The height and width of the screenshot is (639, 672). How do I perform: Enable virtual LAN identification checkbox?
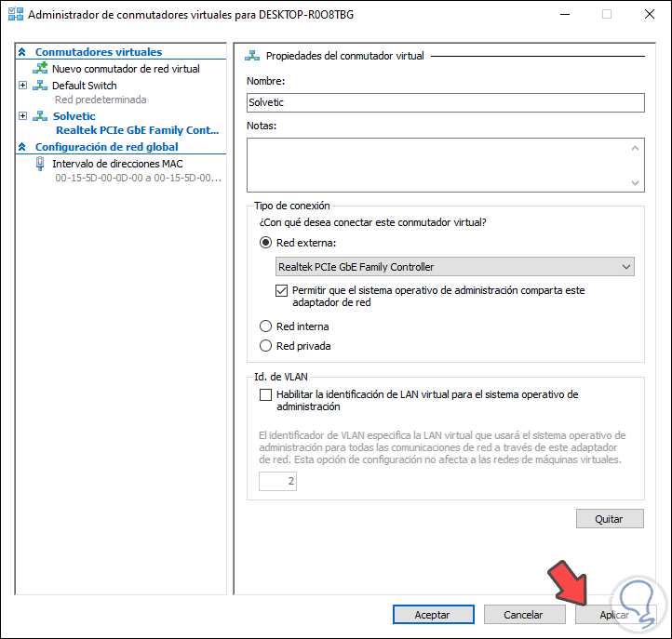[x=265, y=394]
